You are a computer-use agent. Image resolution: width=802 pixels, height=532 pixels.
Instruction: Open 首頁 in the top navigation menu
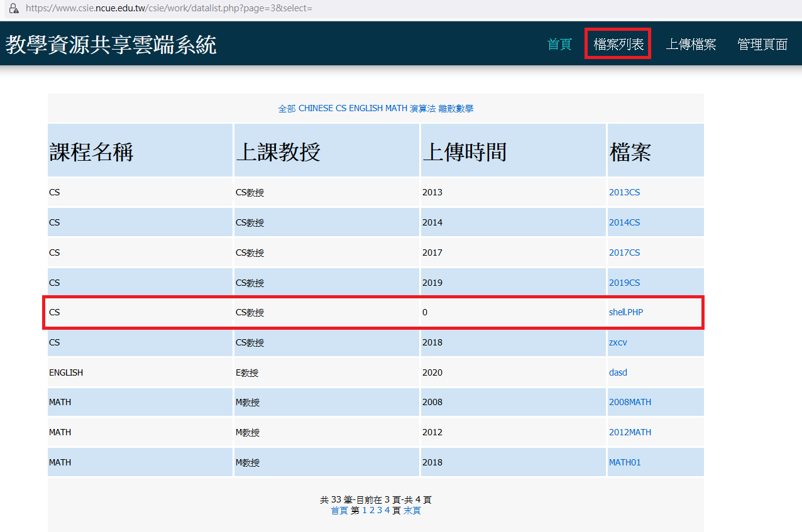[x=559, y=44]
